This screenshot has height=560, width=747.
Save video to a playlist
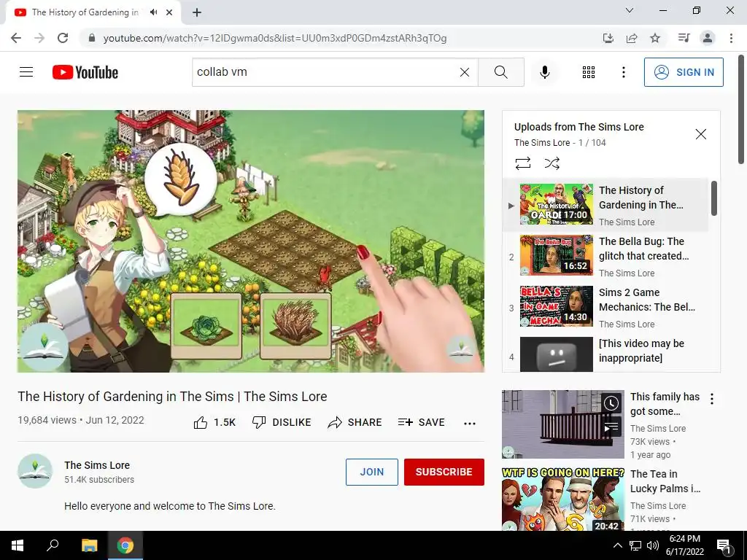pyautogui.click(x=421, y=422)
